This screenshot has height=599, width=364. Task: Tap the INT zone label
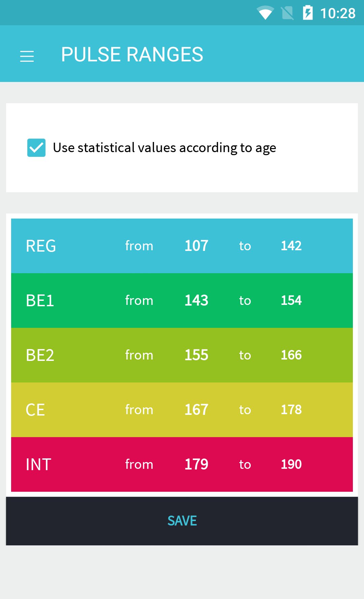(38, 464)
